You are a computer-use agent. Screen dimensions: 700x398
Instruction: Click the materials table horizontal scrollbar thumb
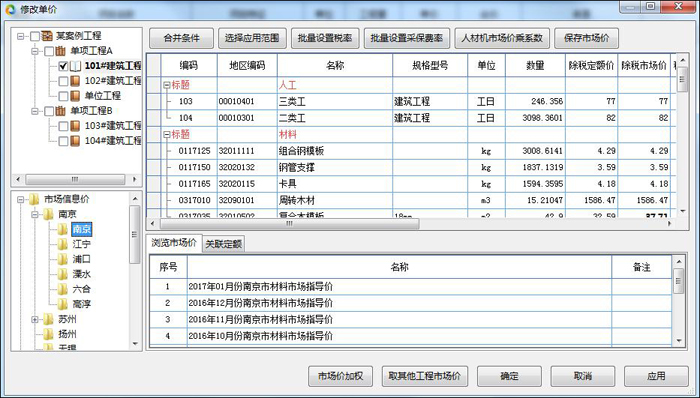[289, 224]
